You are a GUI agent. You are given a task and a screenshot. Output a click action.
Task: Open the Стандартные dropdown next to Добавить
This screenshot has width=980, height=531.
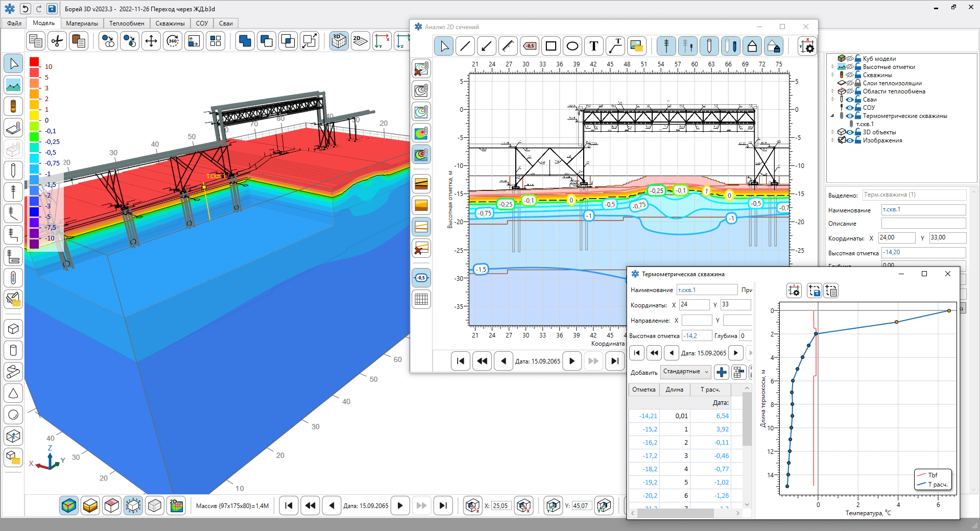coord(686,372)
